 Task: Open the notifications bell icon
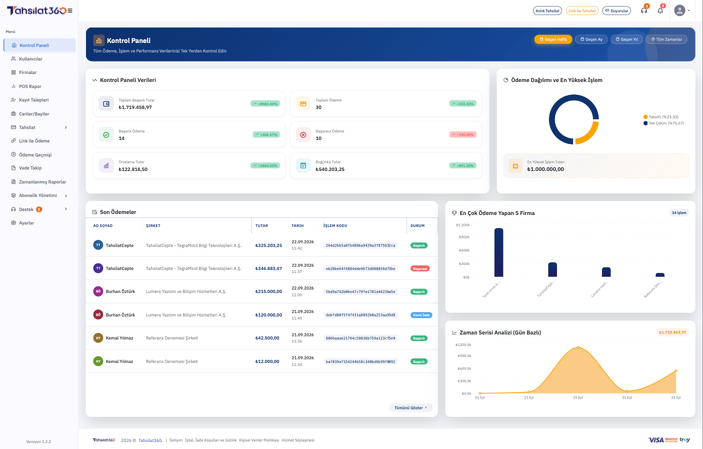660,10
